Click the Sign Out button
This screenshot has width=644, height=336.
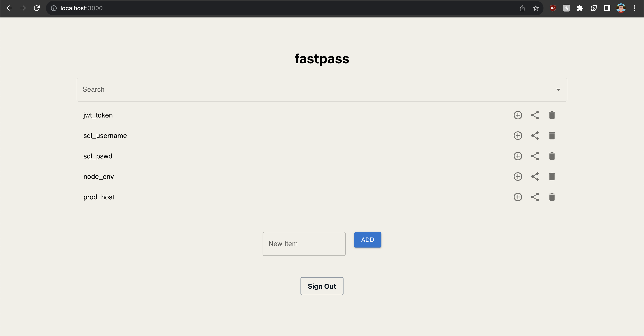(322, 286)
